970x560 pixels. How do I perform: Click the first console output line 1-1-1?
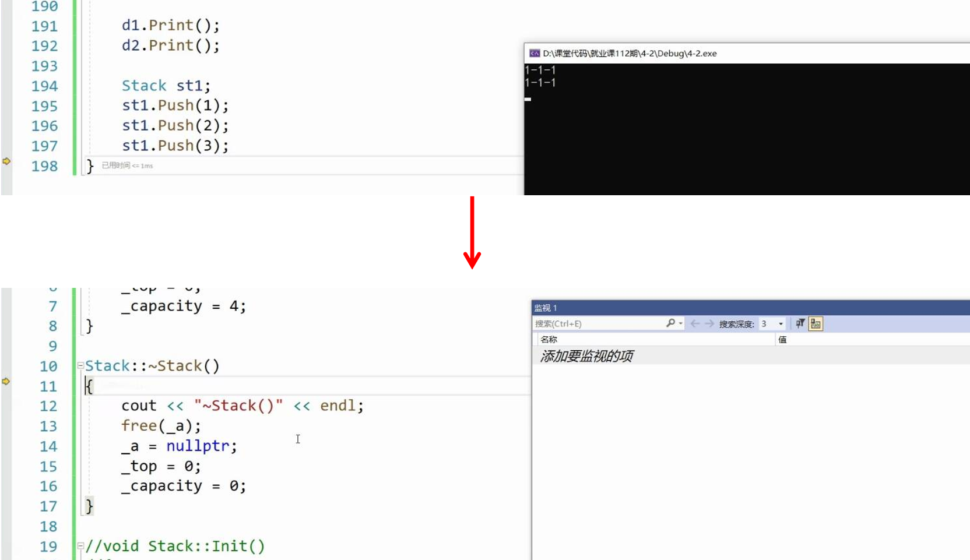pyautogui.click(x=540, y=70)
